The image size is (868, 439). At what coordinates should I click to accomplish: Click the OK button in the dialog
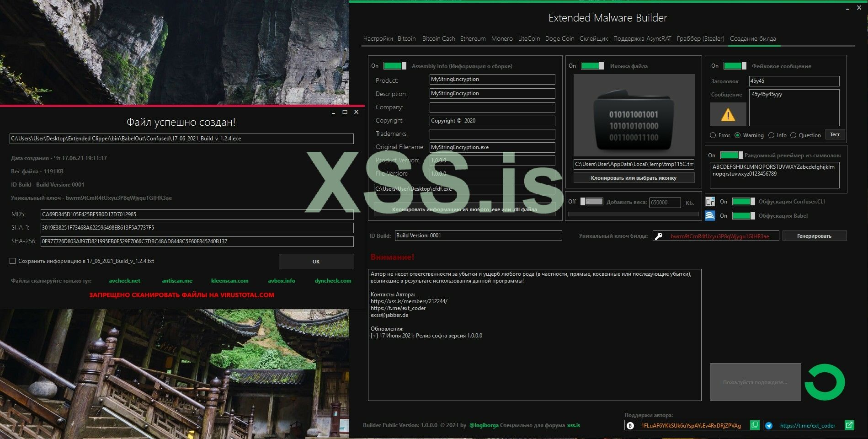(x=316, y=262)
